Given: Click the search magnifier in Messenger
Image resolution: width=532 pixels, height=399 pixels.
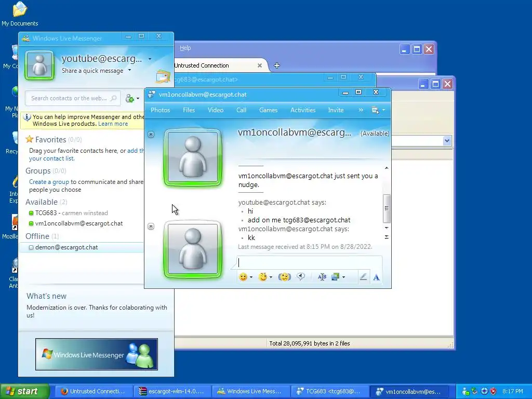Looking at the screenshot, I should [x=114, y=98].
